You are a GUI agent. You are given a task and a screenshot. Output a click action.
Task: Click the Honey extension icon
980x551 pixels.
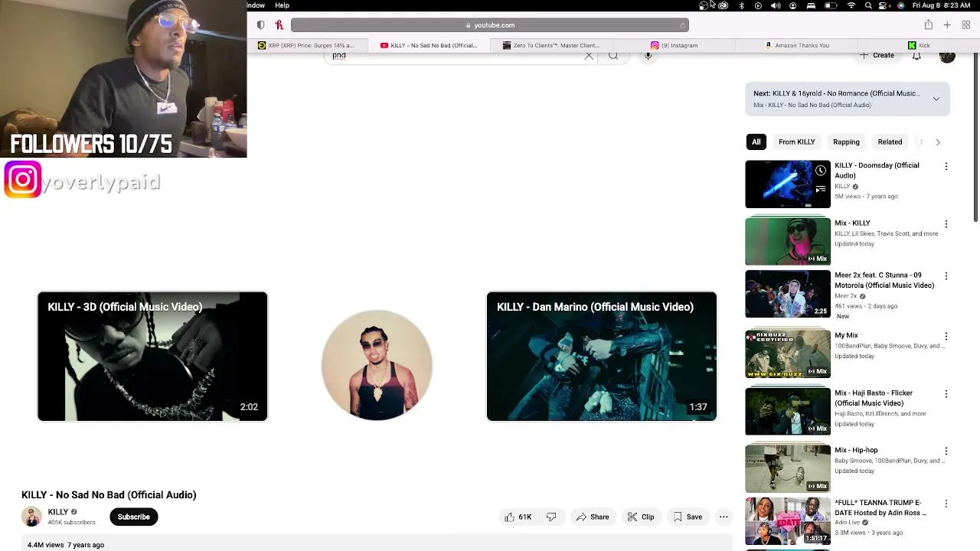pyautogui.click(x=279, y=25)
